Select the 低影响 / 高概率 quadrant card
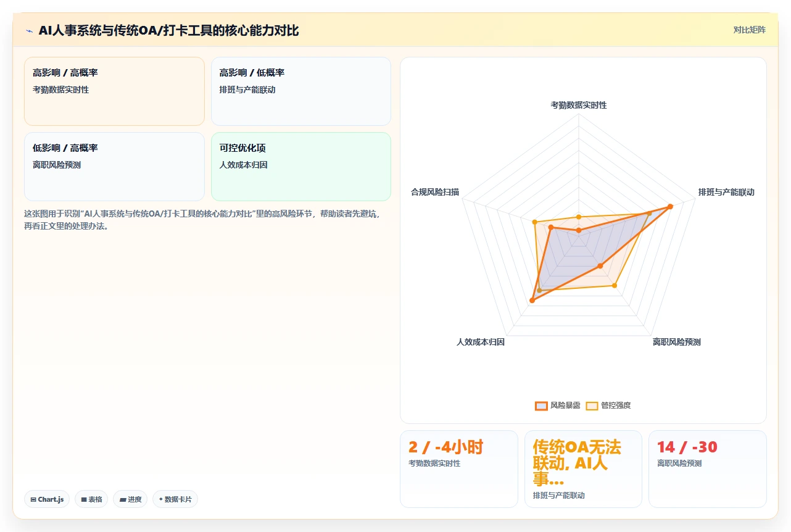The image size is (791, 532). pos(114,167)
